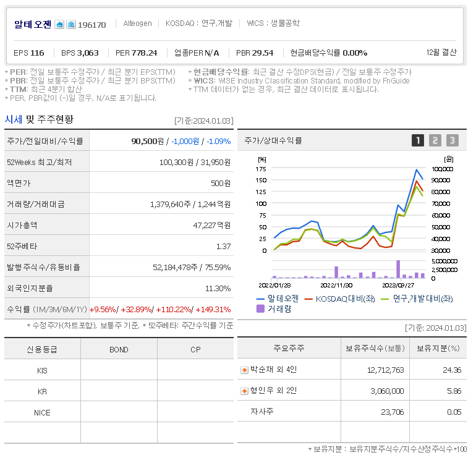Select the KOSDAQ대비(좌) legend label

tap(345, 299)
